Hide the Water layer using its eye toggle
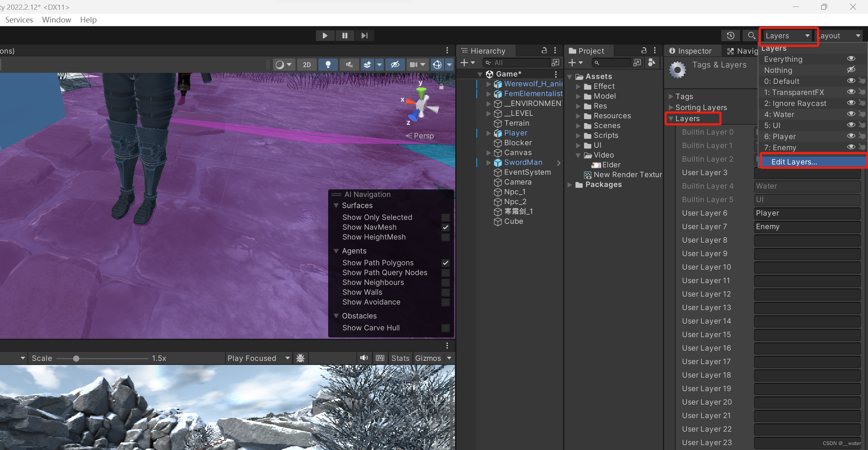The width and height of the screenshot is (868, 450). [851, 114]
